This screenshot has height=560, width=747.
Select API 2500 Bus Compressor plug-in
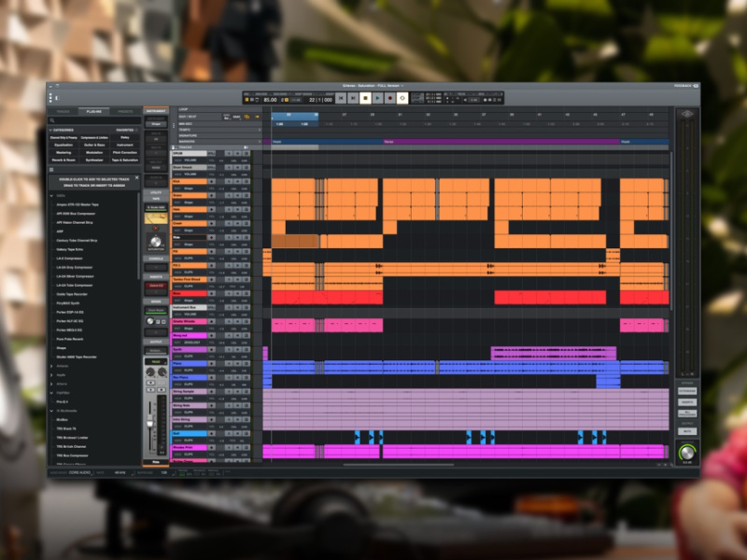[76, 214]
